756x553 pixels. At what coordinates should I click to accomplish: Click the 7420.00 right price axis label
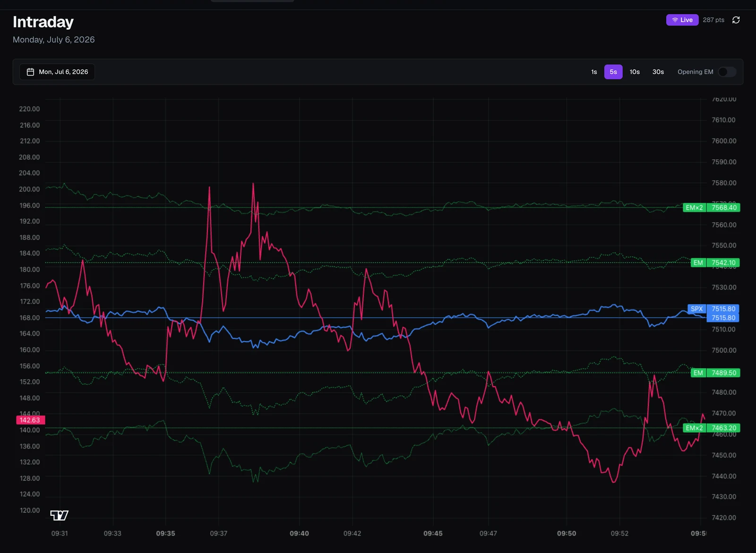[724, 518]
